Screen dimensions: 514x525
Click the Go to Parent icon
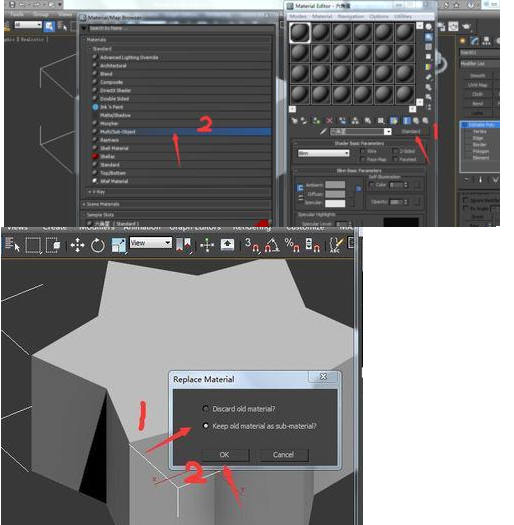[416, 121]
